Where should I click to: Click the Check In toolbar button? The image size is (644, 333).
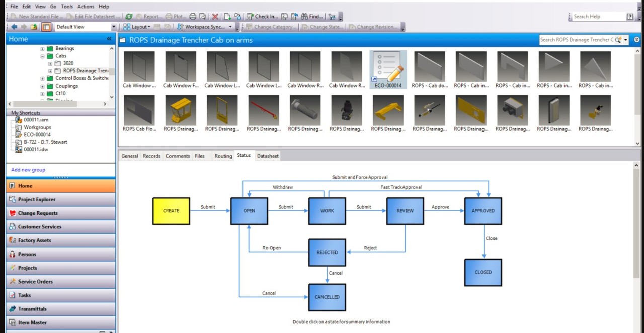click(262, 17)
